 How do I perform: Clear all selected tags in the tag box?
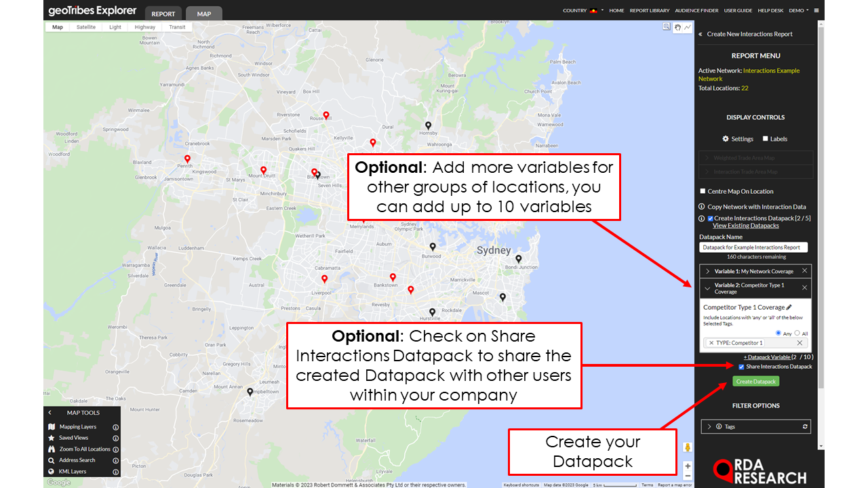pyautogui.click(x=800, y=343)
